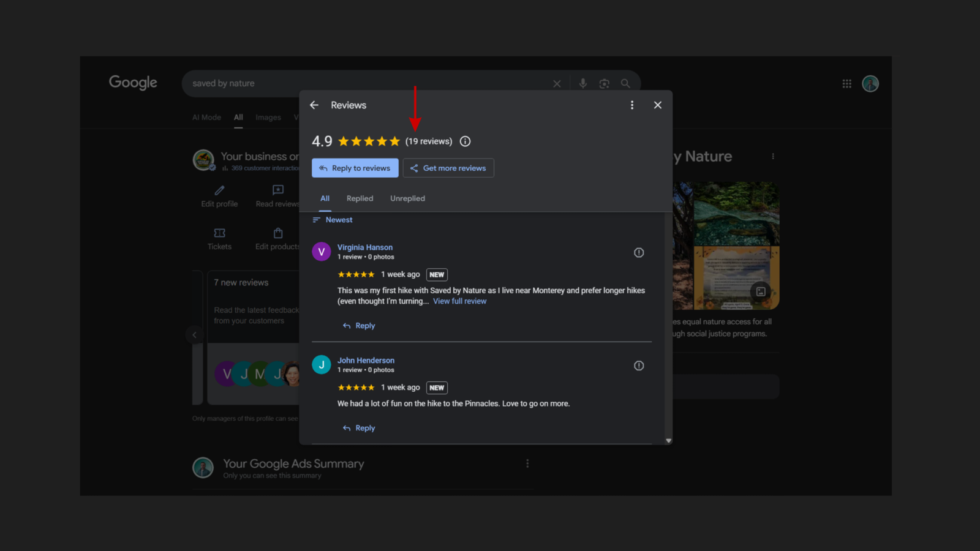Open the three-dot menu in Reviews header

tap(632, 105)
